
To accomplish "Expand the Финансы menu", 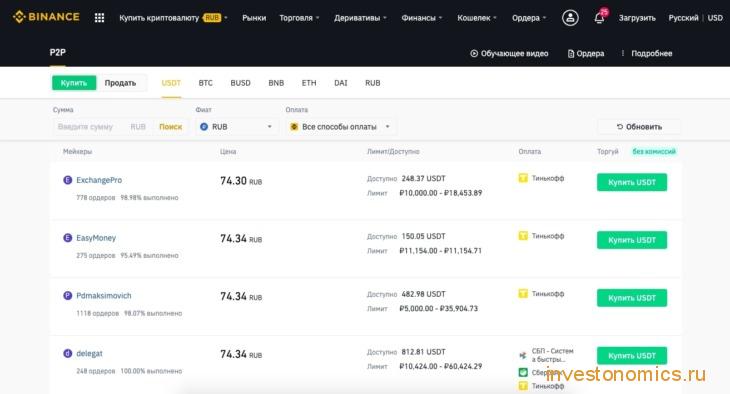I will click(x=422, y=18).
